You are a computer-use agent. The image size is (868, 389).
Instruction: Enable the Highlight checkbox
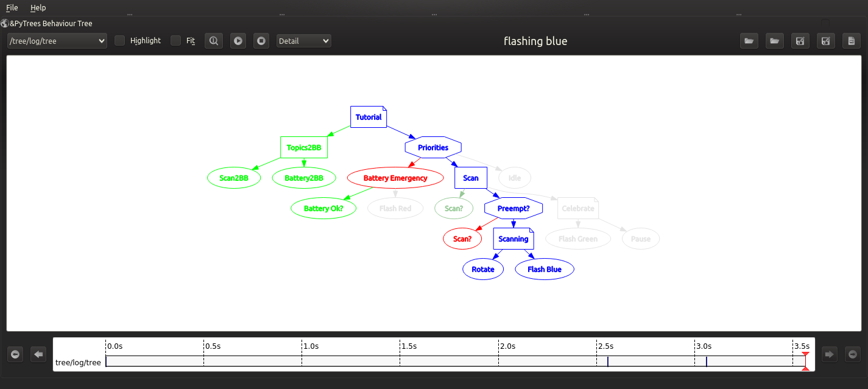[120, 41]
